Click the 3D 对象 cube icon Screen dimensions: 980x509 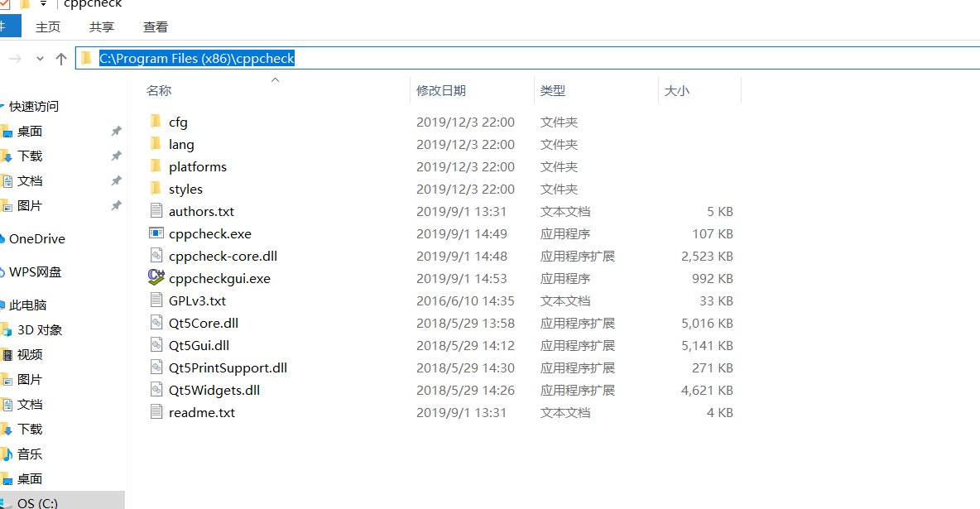click(x=7, y=330)
